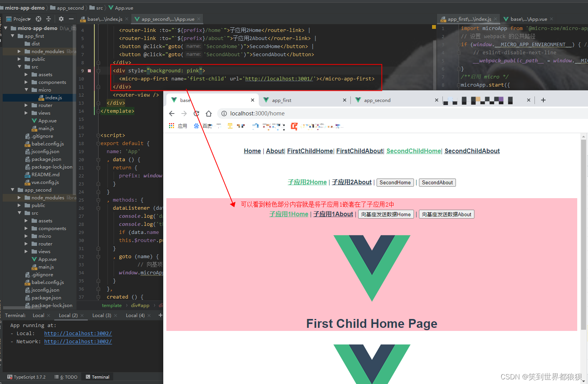588x384 pixels.
Task: Open Project panel settings gear
Action: click(x=61, y=19)
